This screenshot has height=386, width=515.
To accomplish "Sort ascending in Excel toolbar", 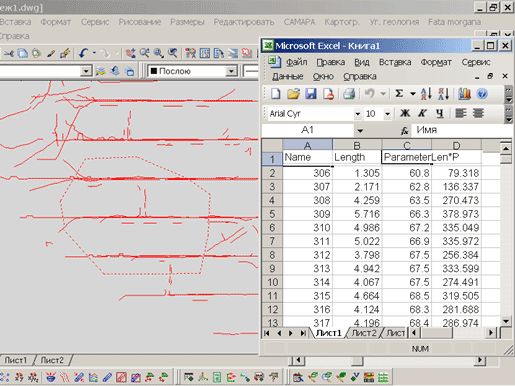I will tap(426, 94).
